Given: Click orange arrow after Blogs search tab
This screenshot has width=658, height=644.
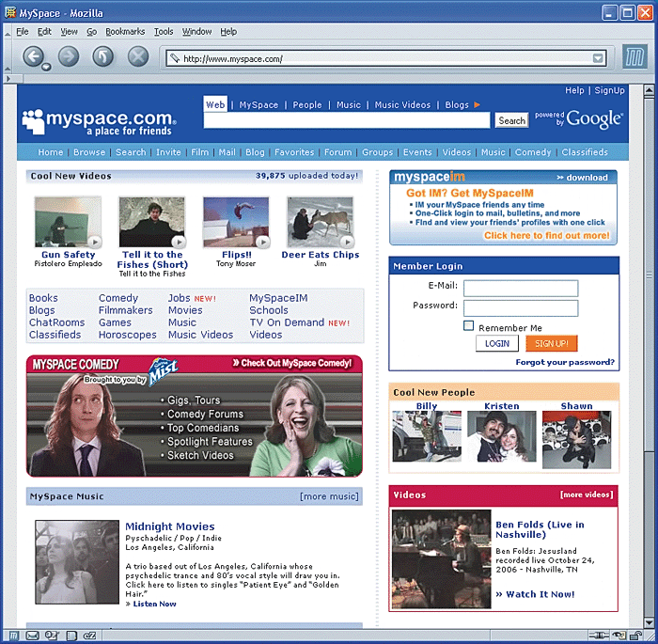Looking at the screenshot, I should (477, 104).
